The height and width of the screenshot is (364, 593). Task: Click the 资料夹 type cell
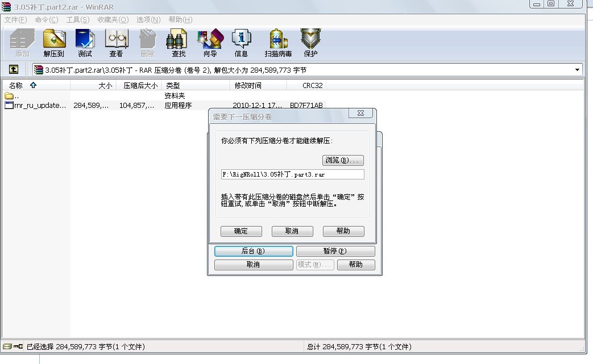point(175,96)
